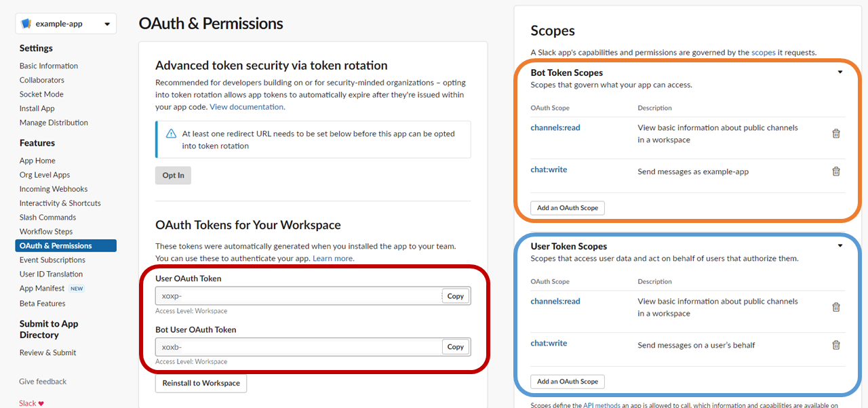Open the example-app app switcher dropdown
Viewport: 868px width, 408px height.
click(x=106, y=22)
